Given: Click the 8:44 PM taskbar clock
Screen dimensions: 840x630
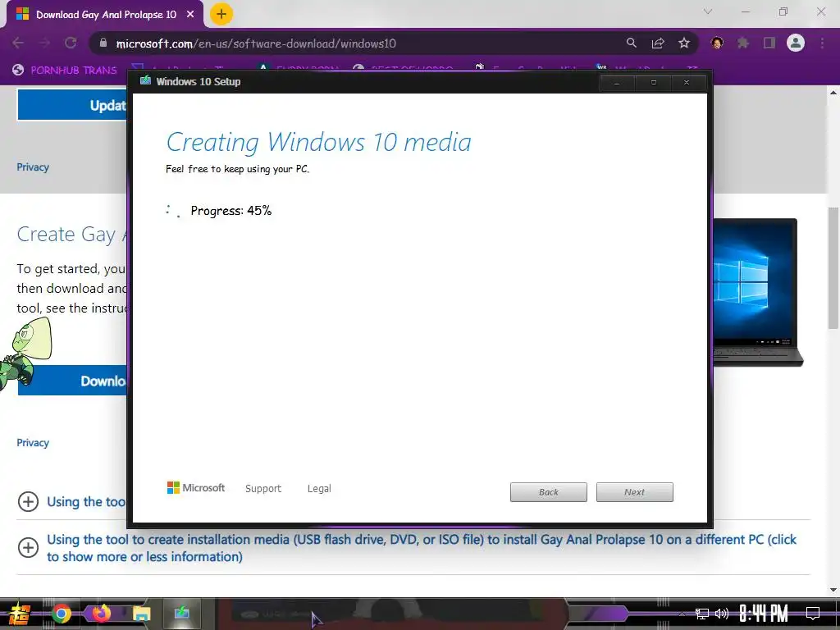Looking at the screenshot, I should (764, 614).
